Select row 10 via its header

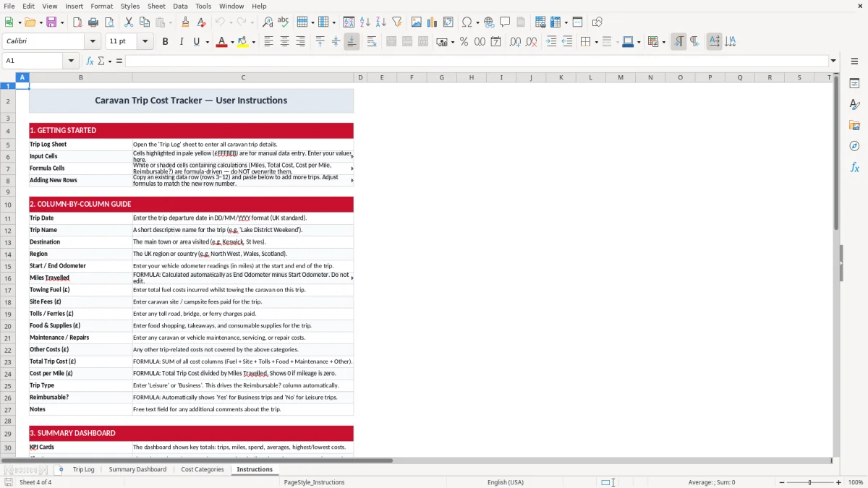pos(8,205)
